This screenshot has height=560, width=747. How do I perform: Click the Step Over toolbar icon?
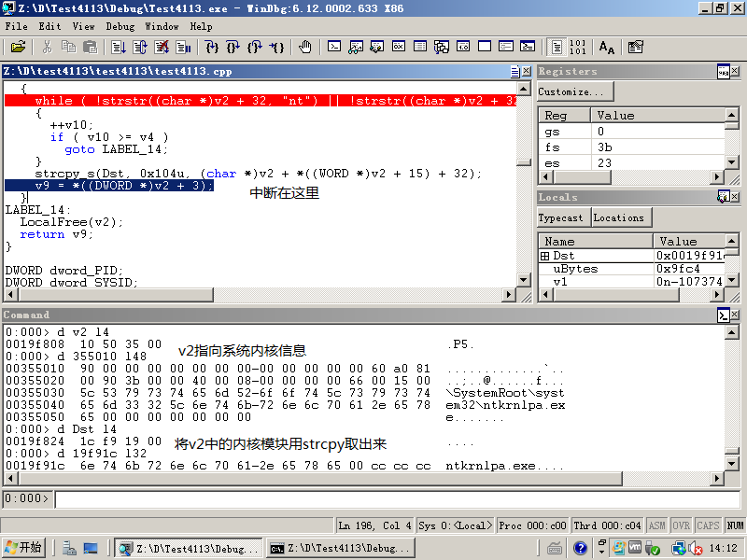pos(233,48)
